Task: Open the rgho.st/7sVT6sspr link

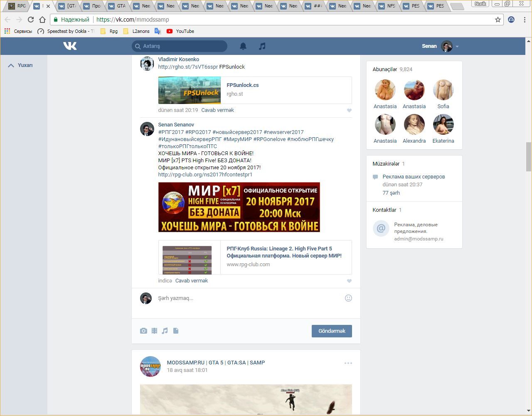Action: [188, 67]
